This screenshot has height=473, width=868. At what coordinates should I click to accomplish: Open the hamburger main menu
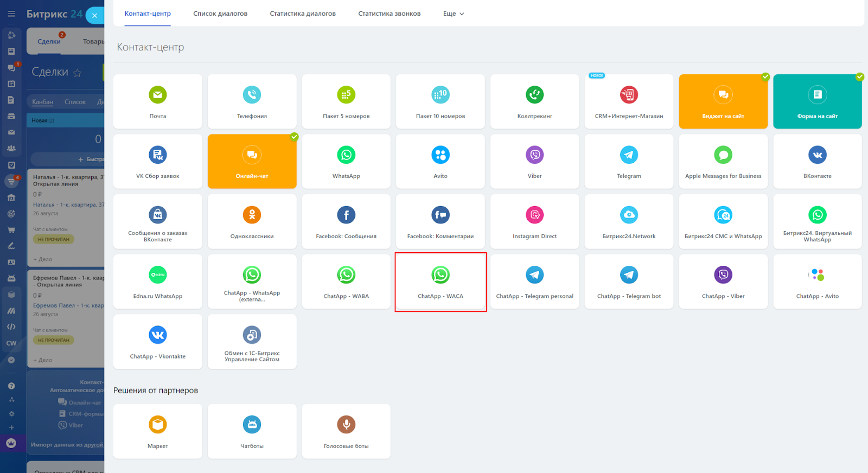11,14
